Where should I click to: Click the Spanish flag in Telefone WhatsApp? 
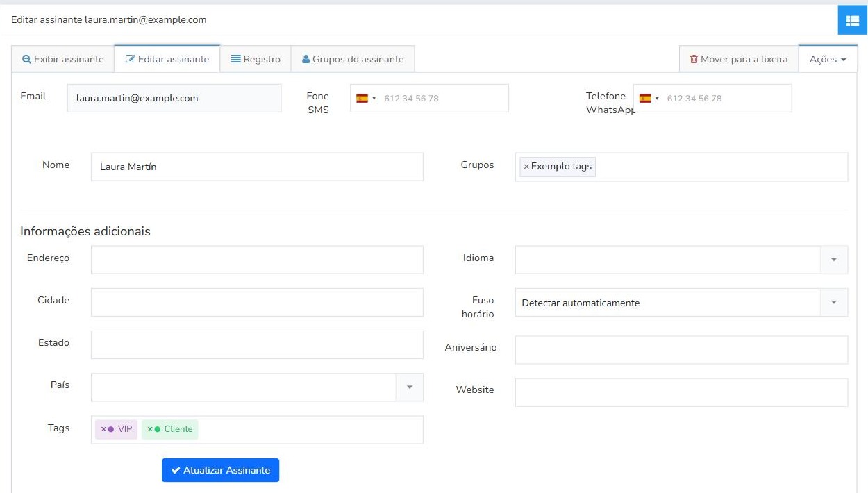(645, 99)
